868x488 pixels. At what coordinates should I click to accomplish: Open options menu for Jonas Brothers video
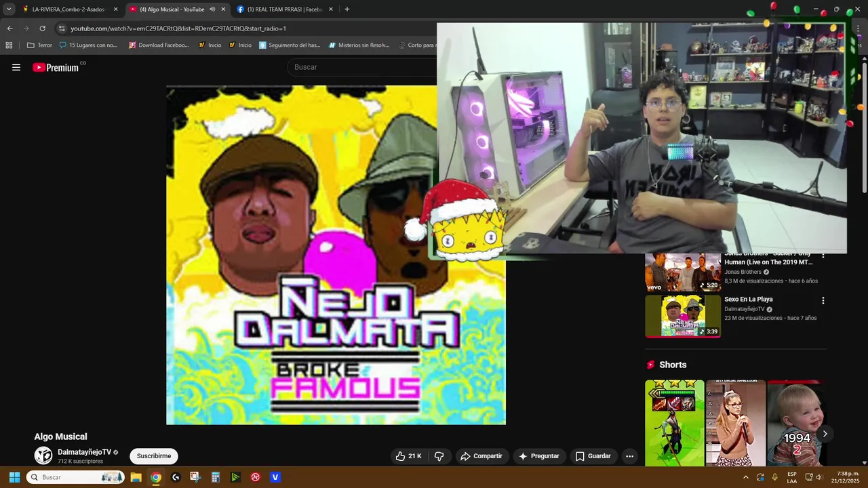click(x=823, y=256)
